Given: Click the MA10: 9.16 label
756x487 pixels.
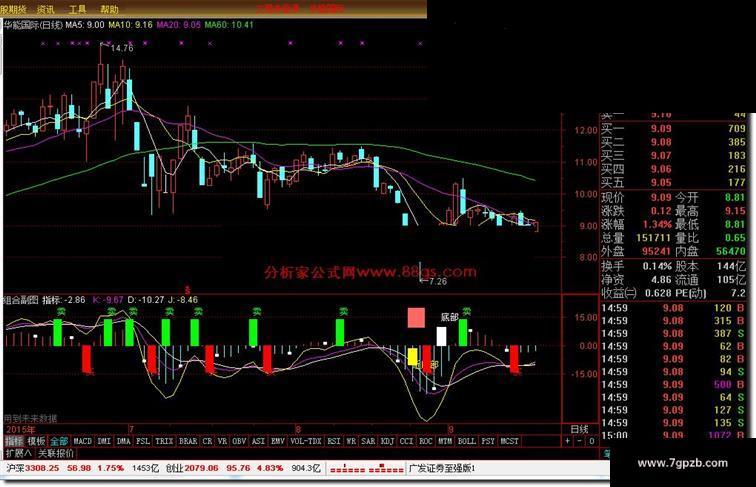Looking at the screenshot, I should (130, 25).
